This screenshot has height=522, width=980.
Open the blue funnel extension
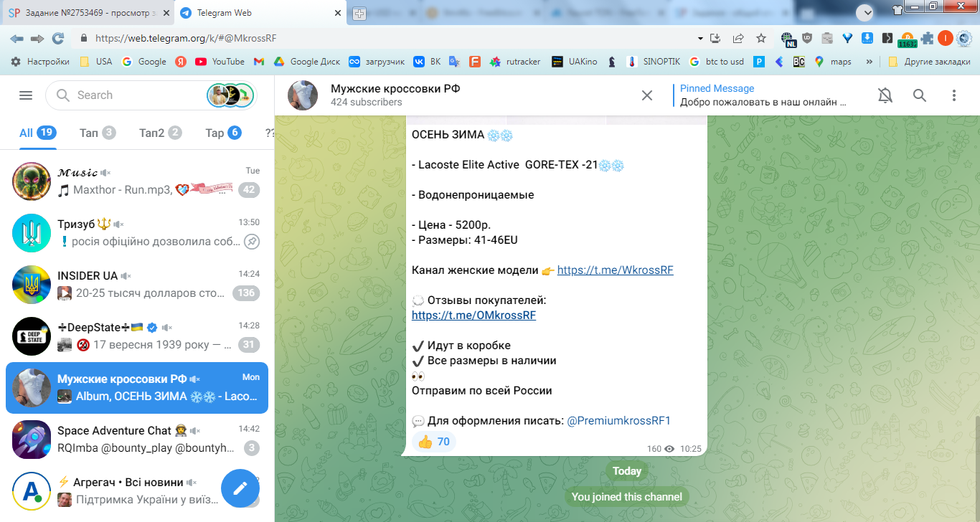click(847, 38)
